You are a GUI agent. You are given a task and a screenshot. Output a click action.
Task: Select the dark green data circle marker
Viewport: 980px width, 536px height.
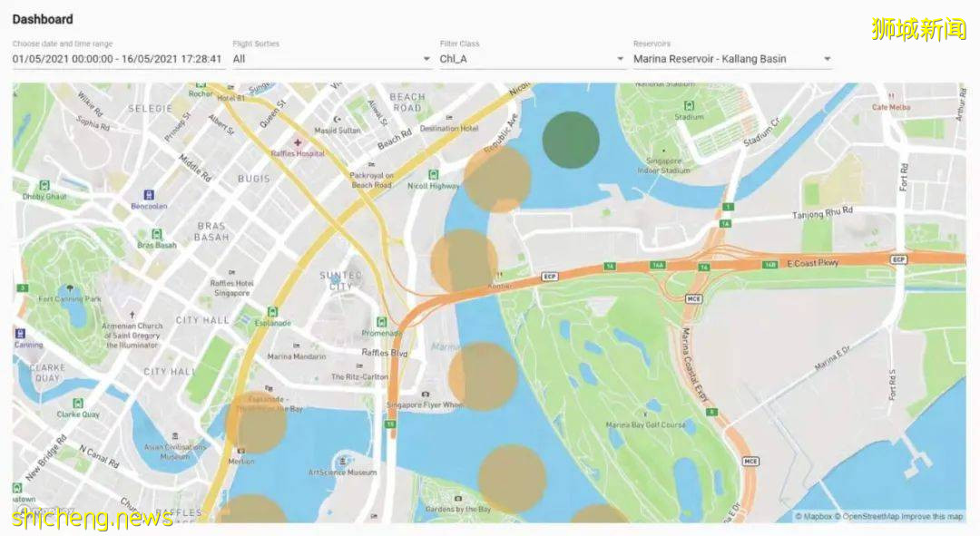[571, 140]
